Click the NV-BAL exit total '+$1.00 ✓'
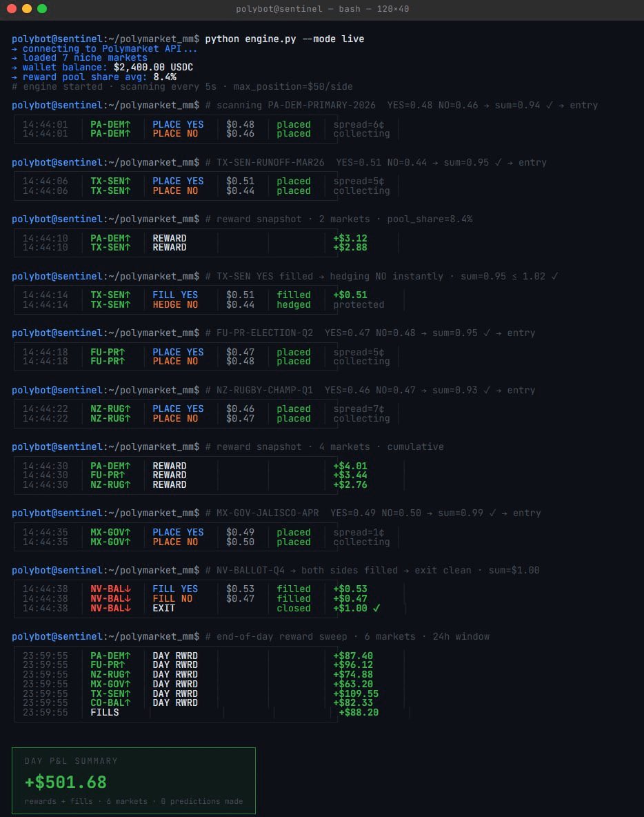This screenshot has width=644, height=817. point(356,609)
